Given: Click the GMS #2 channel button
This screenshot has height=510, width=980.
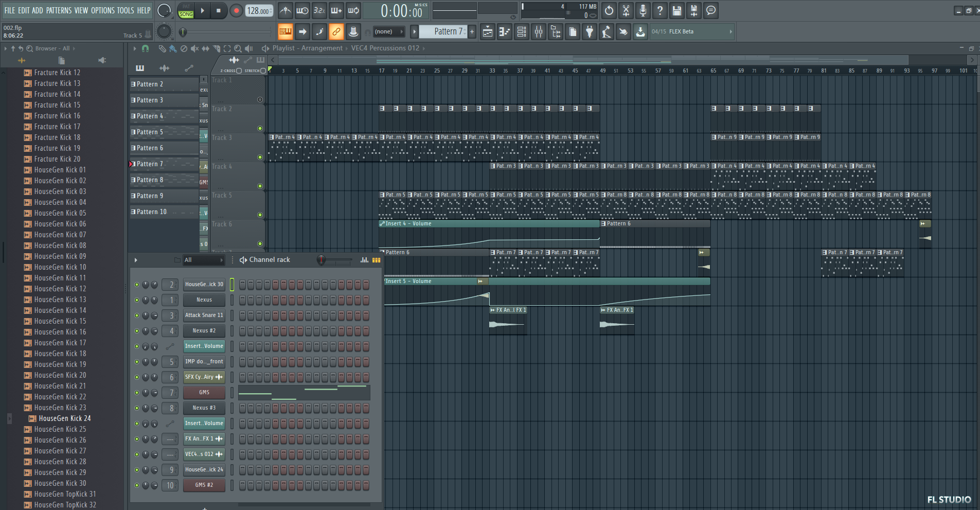Looking at the screenshot, I should pyautogui.click(x=204, y=485).
